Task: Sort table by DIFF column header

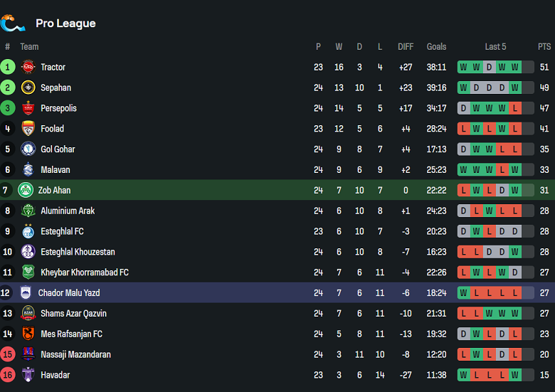Action: pyautogui.click(x=406, y=47)
